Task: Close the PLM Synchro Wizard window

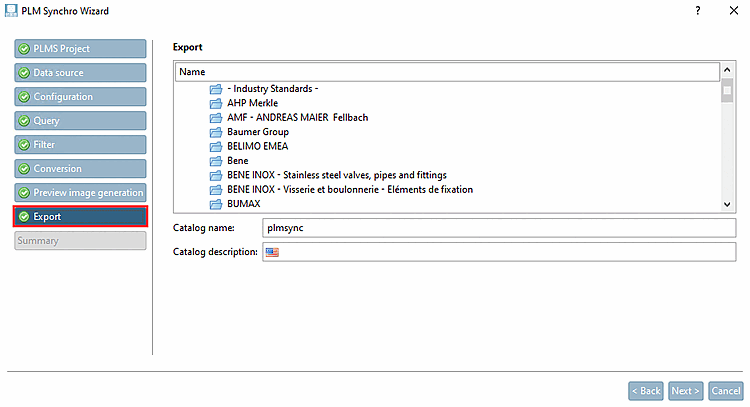Action: click(x=734, y=11)
